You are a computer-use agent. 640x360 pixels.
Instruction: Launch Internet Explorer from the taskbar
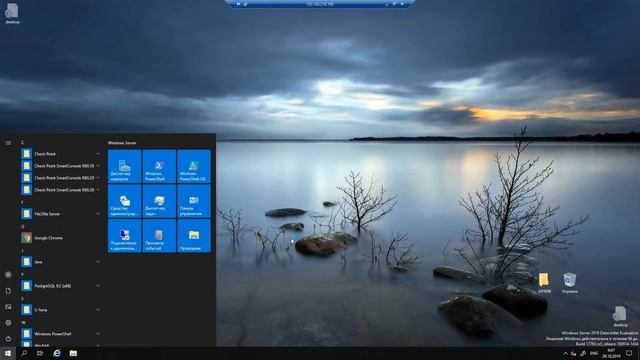57,353
